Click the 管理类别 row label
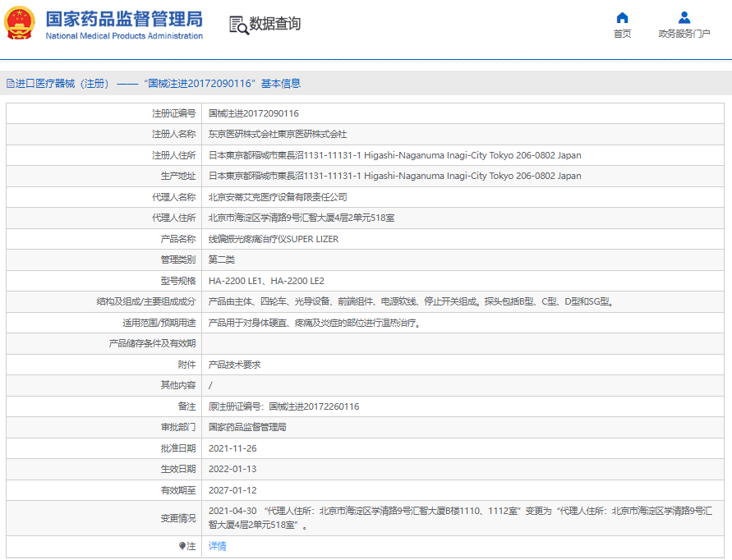 [177, 259]
